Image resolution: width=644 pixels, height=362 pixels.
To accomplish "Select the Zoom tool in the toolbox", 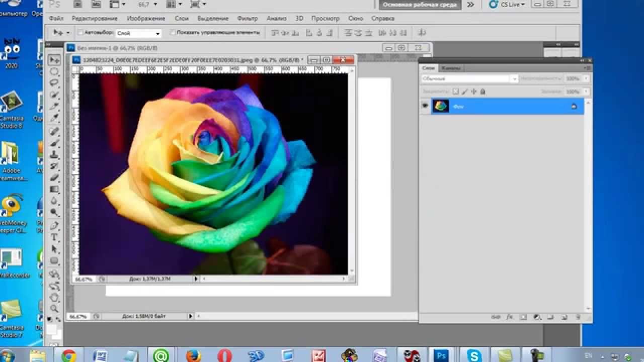I will 54,309.
